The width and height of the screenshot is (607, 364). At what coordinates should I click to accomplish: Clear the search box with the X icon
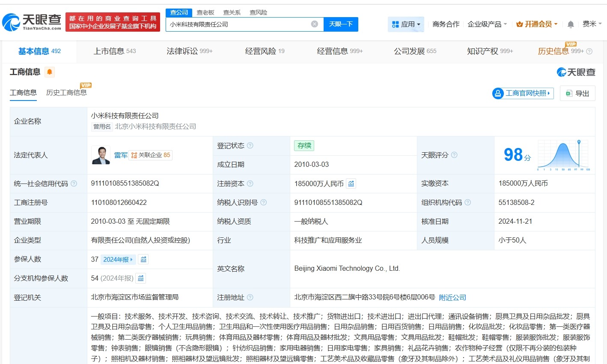point(315,24)
